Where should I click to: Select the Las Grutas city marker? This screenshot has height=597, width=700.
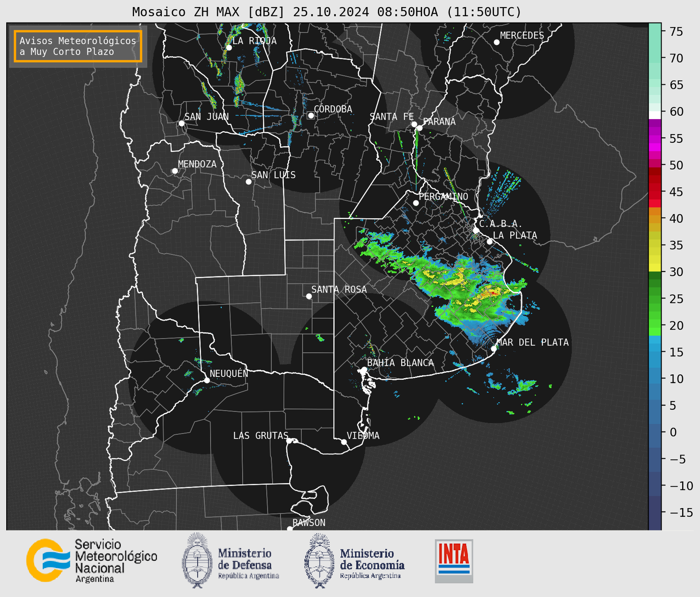[x=289, y=441]
